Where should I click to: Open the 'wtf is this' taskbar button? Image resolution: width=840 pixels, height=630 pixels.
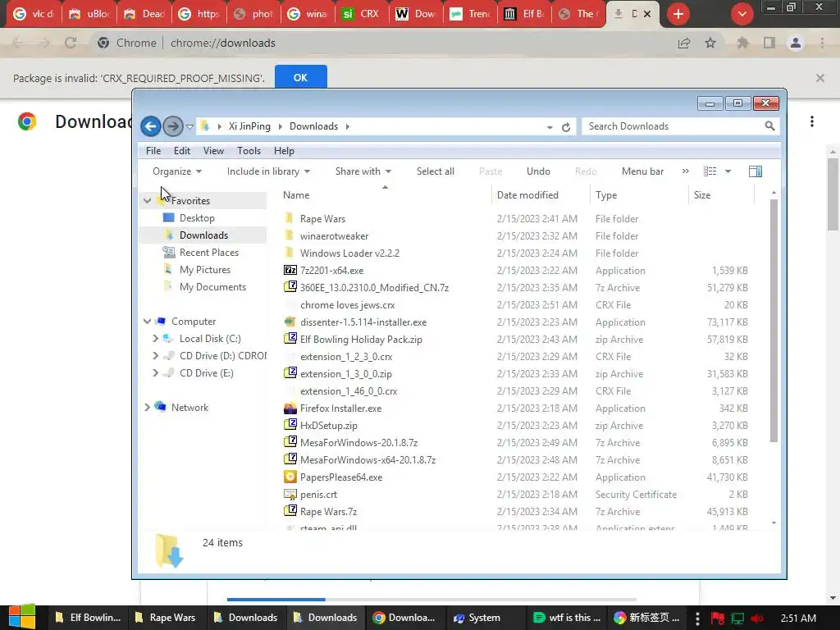pos(567,618)
